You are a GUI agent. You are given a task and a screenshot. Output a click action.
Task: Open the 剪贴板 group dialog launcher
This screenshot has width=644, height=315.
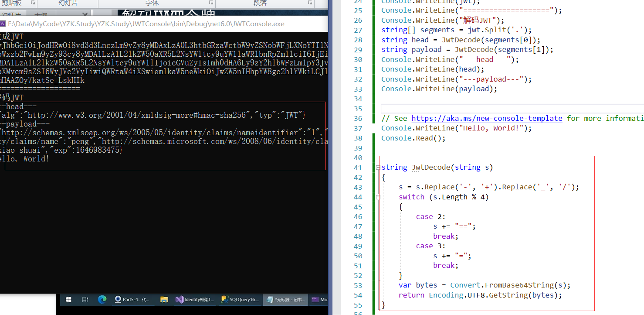(33, 3)
